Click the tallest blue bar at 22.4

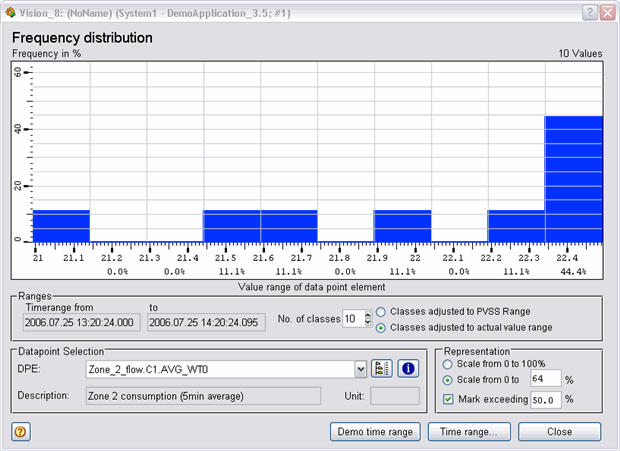[x=574, y=178]
